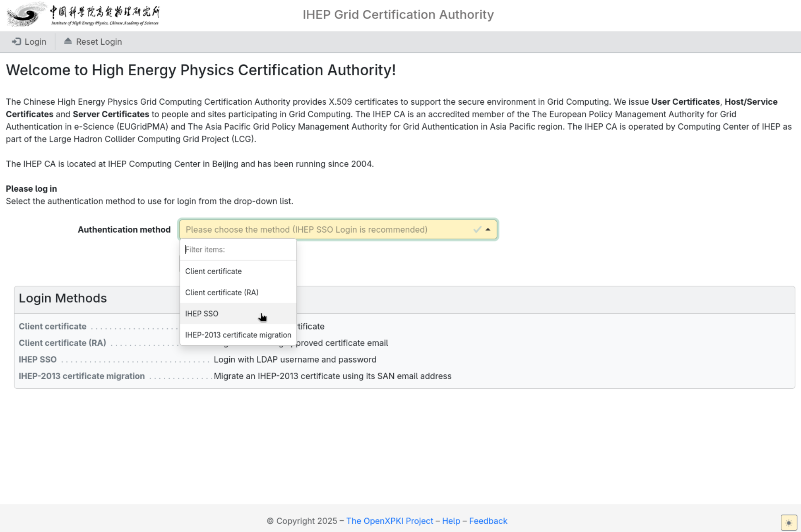Viewport: 801px width, 532px height.
Task: Select IHEP SSO from the list
Action: (x=238, y=313)
